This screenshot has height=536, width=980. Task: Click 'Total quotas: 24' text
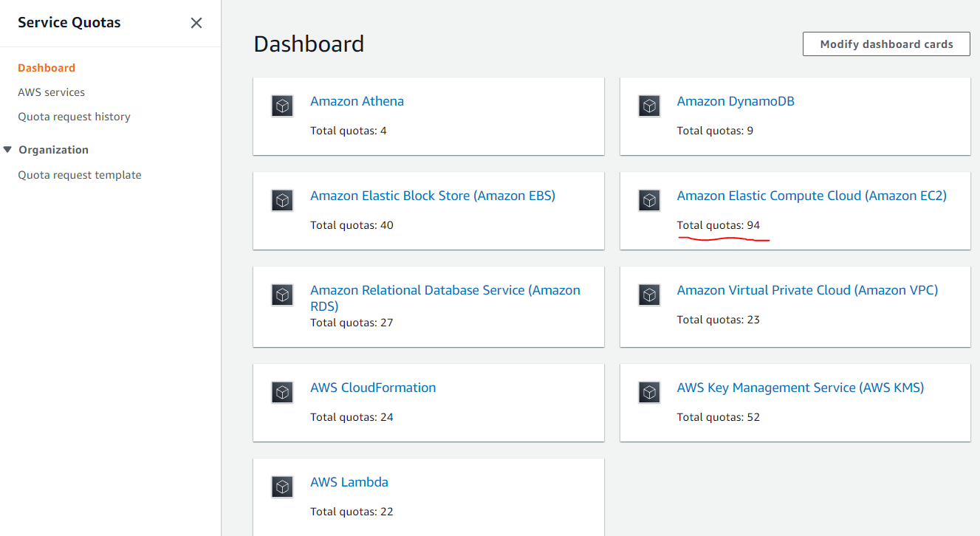pos(352,417)
